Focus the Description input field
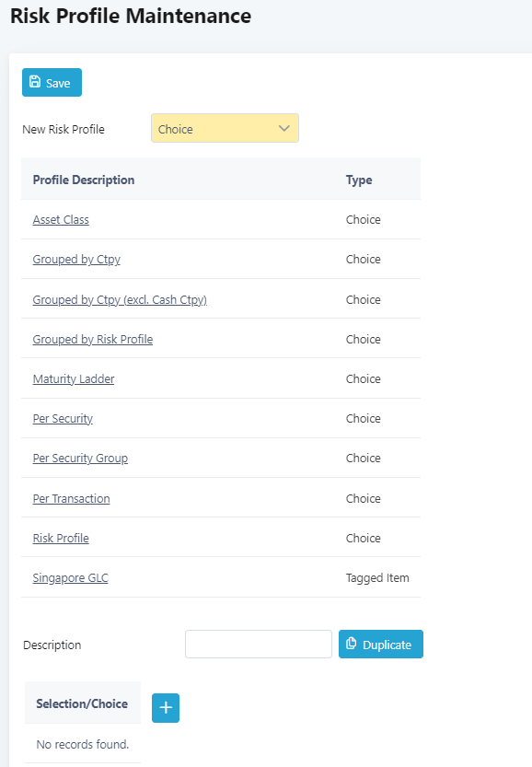 tap(259, 644)
